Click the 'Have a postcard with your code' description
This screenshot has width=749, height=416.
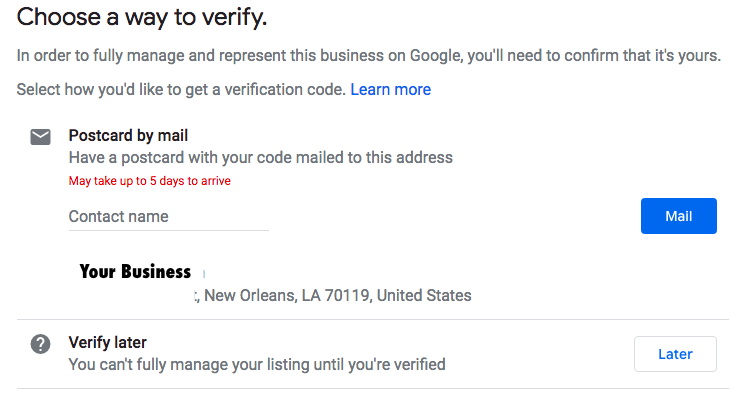coord(260,157)
